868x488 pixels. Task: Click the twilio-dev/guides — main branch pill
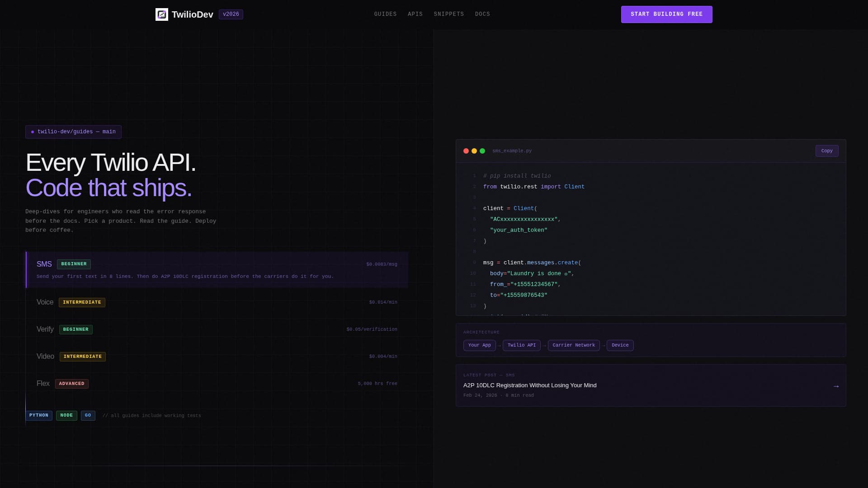pos(73,132)
